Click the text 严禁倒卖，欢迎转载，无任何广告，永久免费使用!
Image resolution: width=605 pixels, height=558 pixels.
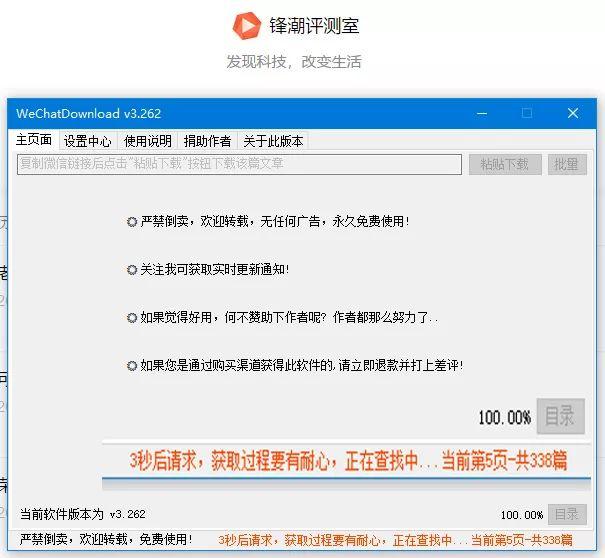[275, 222]
